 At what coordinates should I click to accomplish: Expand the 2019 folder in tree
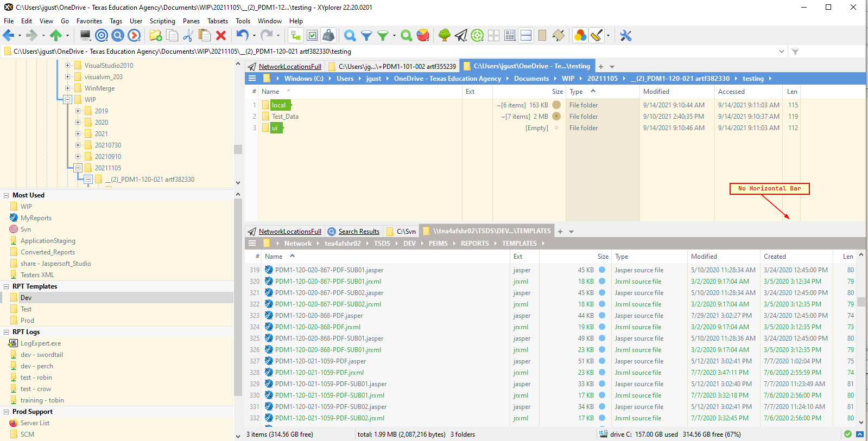78,111
